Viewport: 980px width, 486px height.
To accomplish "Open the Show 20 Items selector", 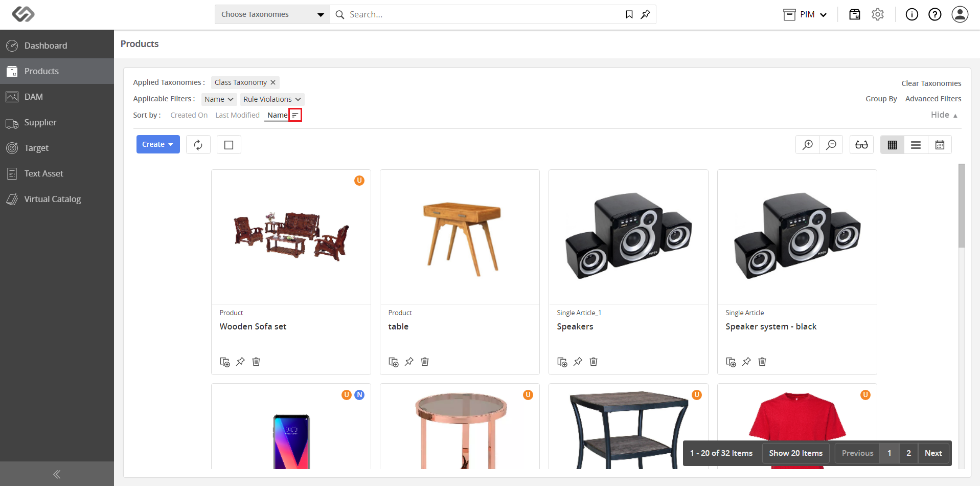I will click(x=795, y=453).
